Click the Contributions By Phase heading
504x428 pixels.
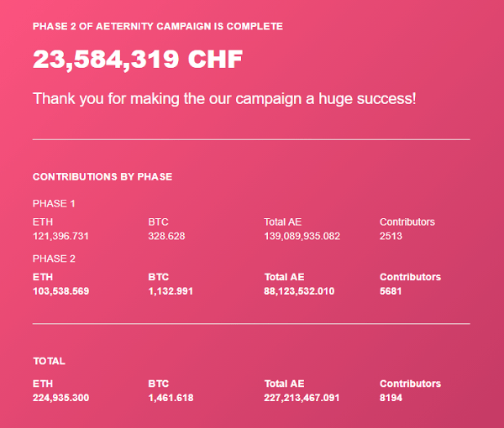coord(102,176)
